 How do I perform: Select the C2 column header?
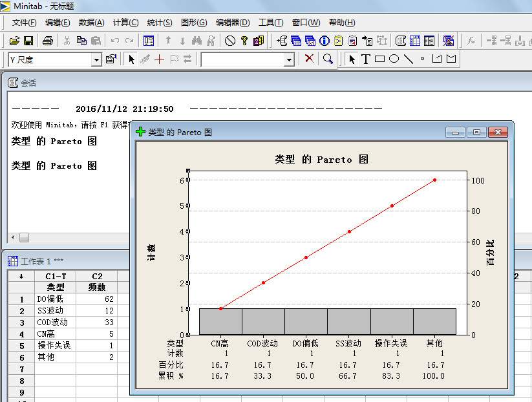coord(97,276)
